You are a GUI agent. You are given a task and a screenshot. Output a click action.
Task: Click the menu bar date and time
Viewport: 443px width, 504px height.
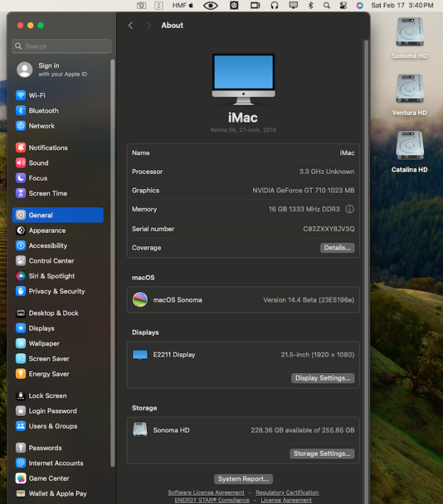pyautogui.click(x=402, y=5)
